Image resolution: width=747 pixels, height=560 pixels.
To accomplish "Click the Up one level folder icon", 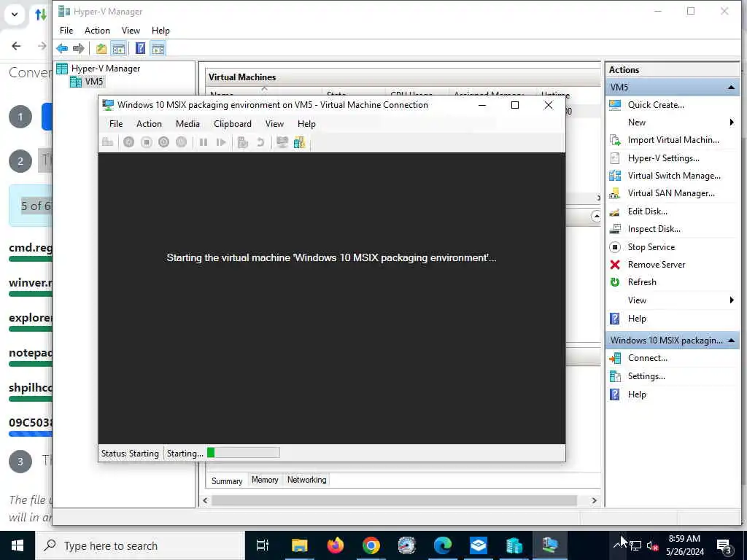I will 101,48.
